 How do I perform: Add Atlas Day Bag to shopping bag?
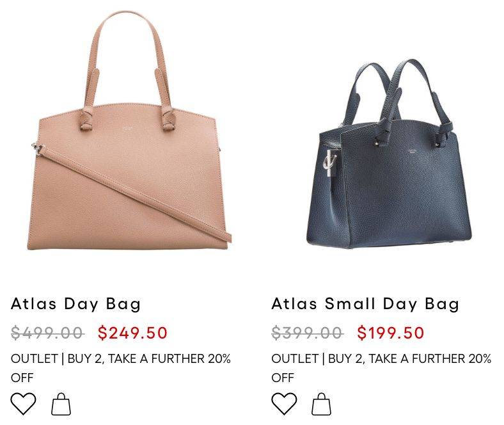[61, 404]
